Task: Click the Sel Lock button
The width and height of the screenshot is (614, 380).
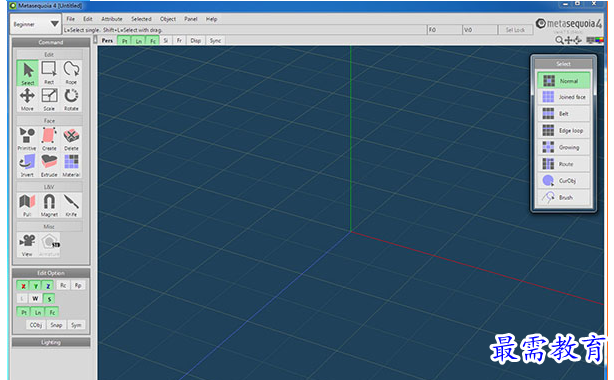Action: point(515,30)
